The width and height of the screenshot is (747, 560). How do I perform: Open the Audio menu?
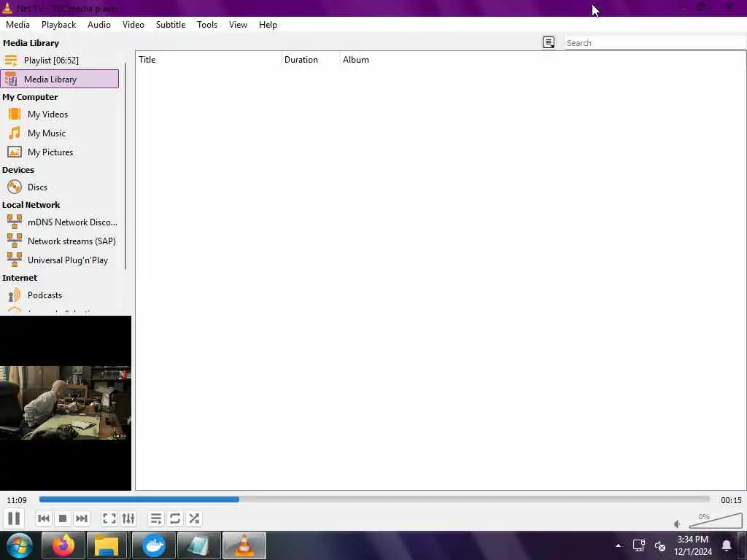click(99, 24)
